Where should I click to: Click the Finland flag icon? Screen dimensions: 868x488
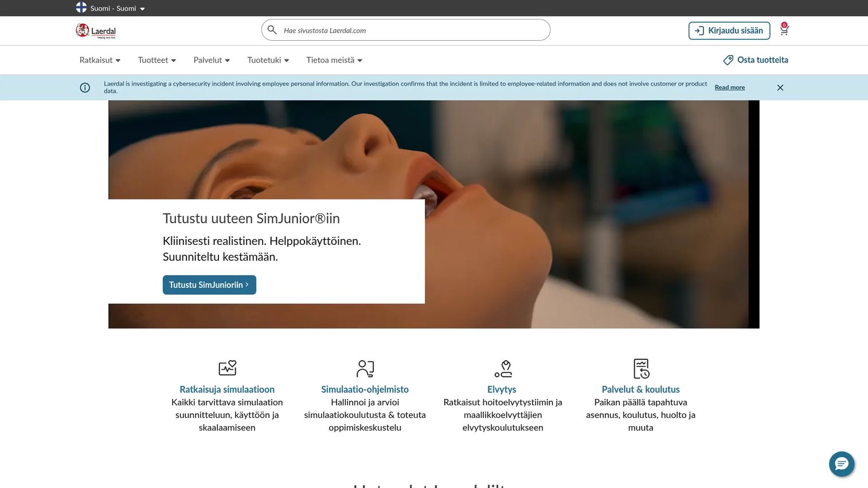pos(81,7)
